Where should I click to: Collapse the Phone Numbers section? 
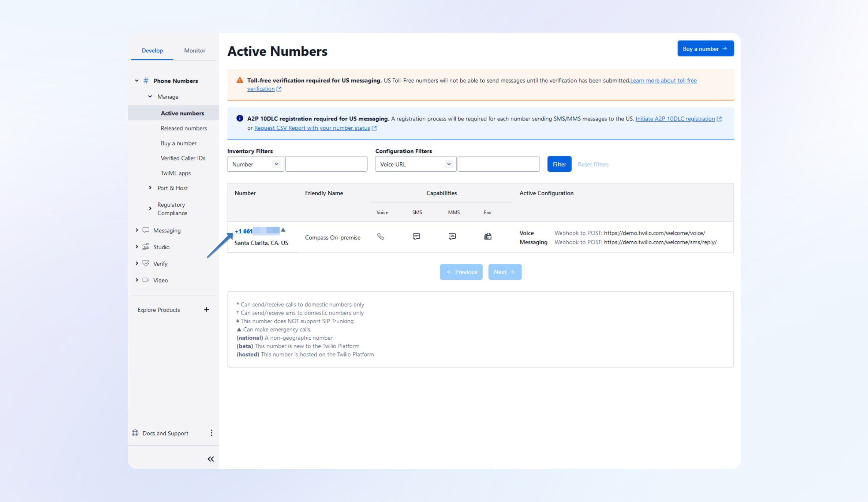coord(137,80)
